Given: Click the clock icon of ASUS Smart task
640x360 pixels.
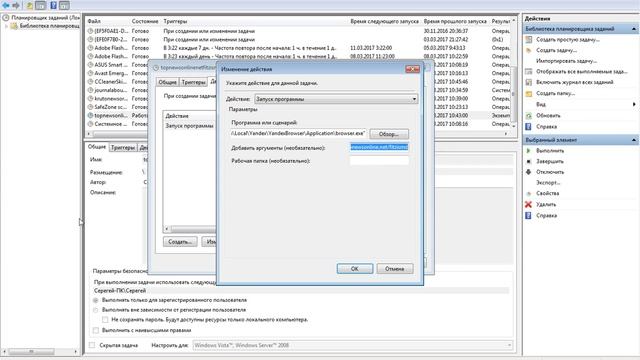Looking at the screenshot, I should click(90, 65).
